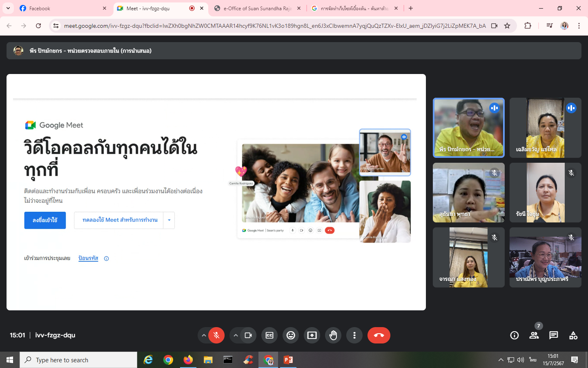
Task: Click the blue ลงชื่อเข้าใช้ button
Action: tap(45, 220)
